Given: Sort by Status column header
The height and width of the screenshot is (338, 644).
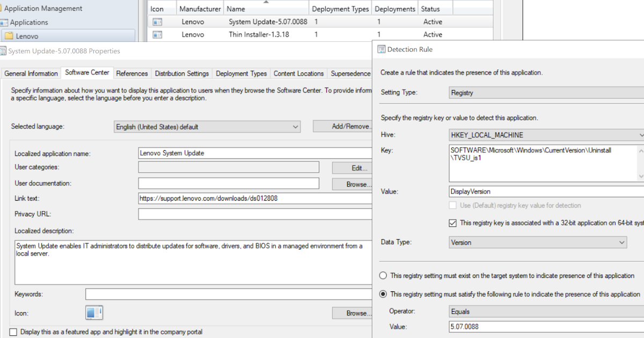Looking at the screenshot, I should [x=436, y=9].
